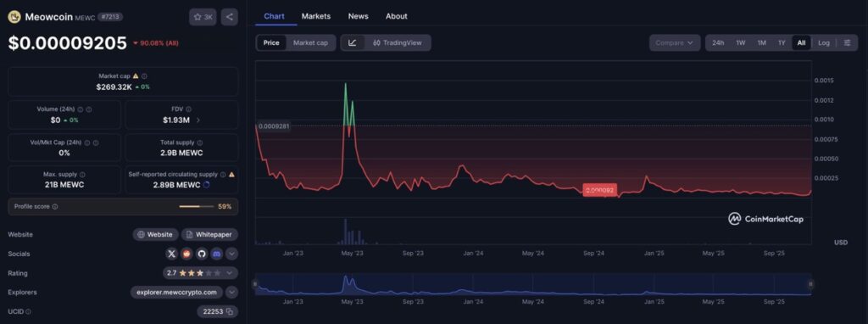Click Market cap info icon

click(144, 75)
